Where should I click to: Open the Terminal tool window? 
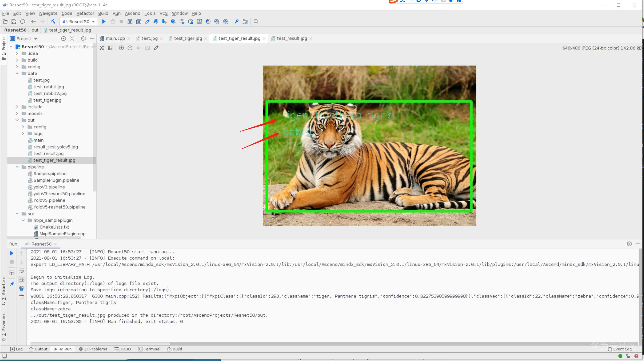pos(149,349)
